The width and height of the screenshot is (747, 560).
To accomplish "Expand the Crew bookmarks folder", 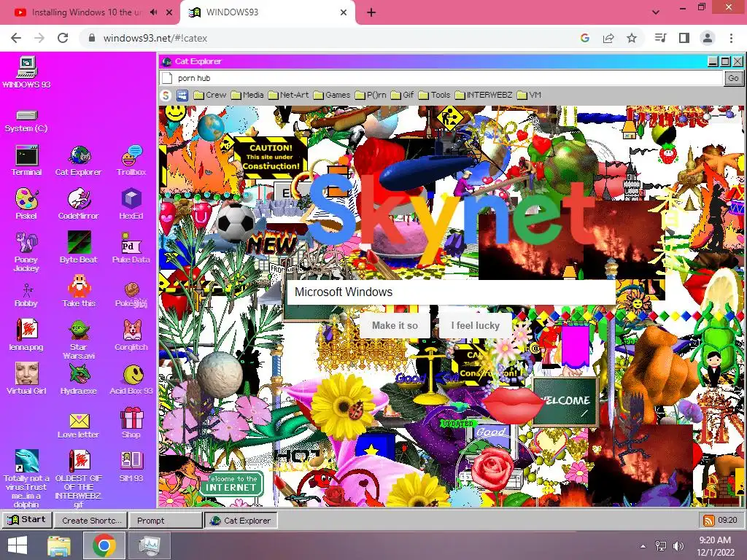I will pos(209,96).
